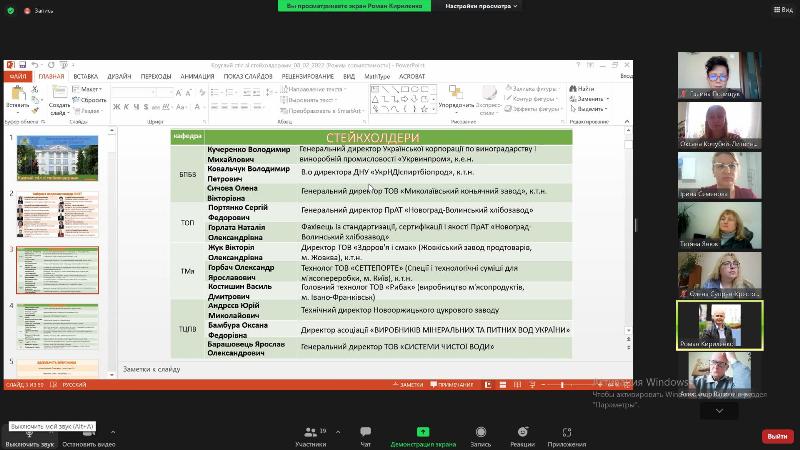Switch to the ВСТАВКА tab
Image resolution: width=800 pixels, height=450 pixels.
(85, 77)
